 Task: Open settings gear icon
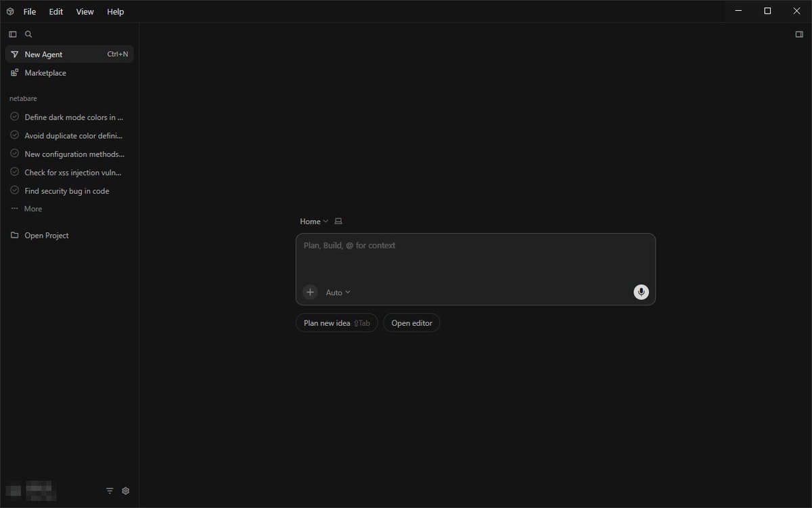point(125,491)
